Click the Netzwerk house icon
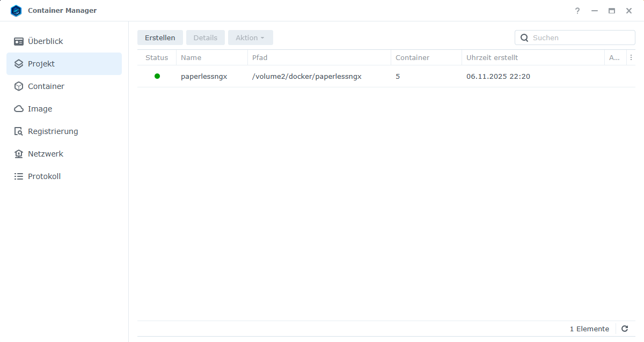Image resolution: width=644 pixels, height=342 pixels. [19, 154]
